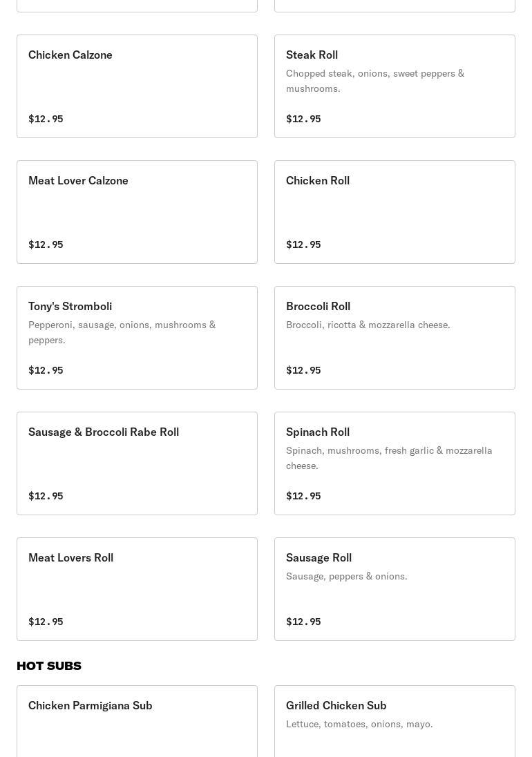The height and width of the screenshot is (757, 532).
Task: Click the Sausage Roll price
Action: click(x=303, y=622)
